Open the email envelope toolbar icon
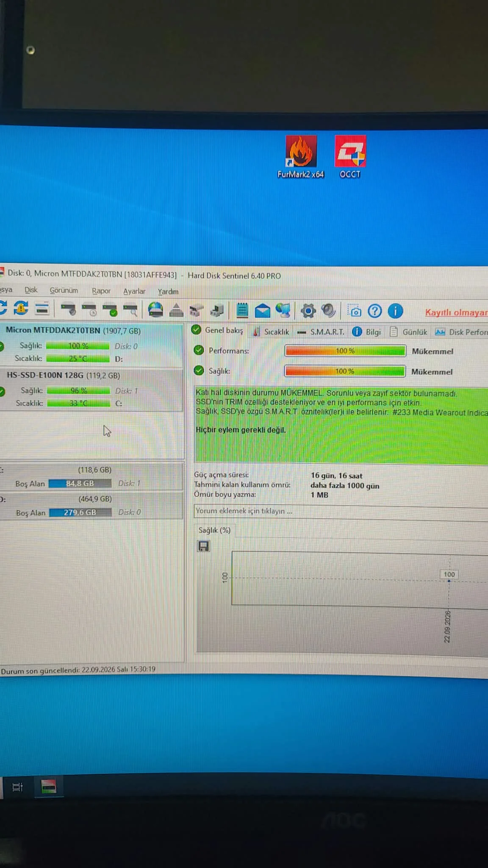The image size is (488, 868). 262,311
